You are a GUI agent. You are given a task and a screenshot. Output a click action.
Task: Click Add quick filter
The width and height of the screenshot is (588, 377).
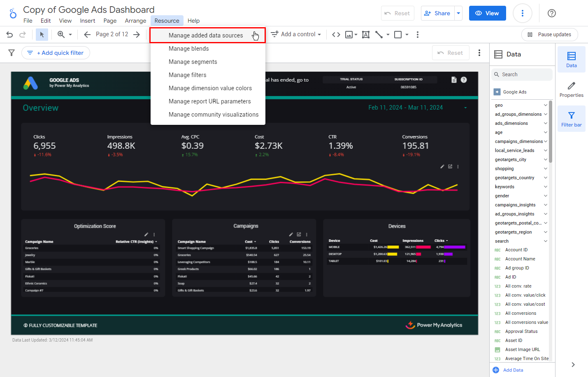56,53
